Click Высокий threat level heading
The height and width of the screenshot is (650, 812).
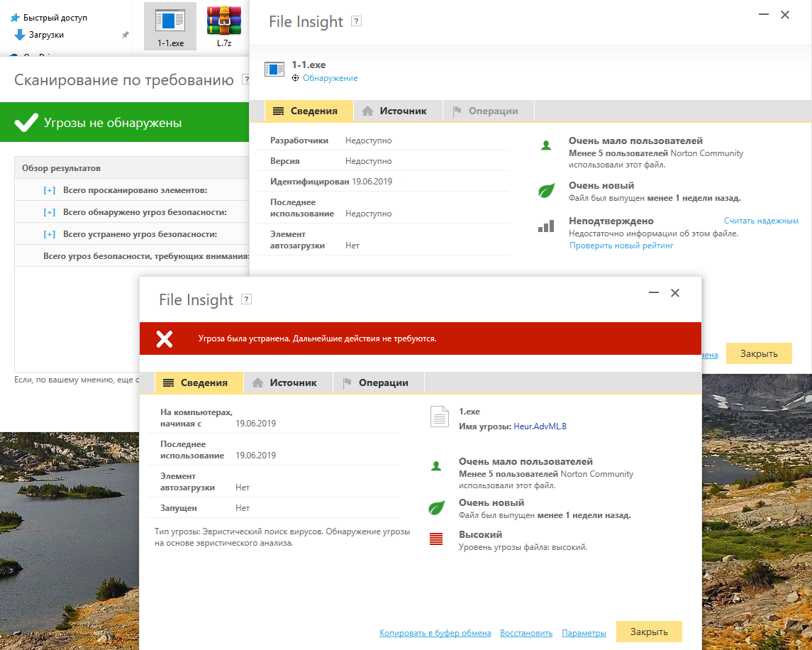481,534
